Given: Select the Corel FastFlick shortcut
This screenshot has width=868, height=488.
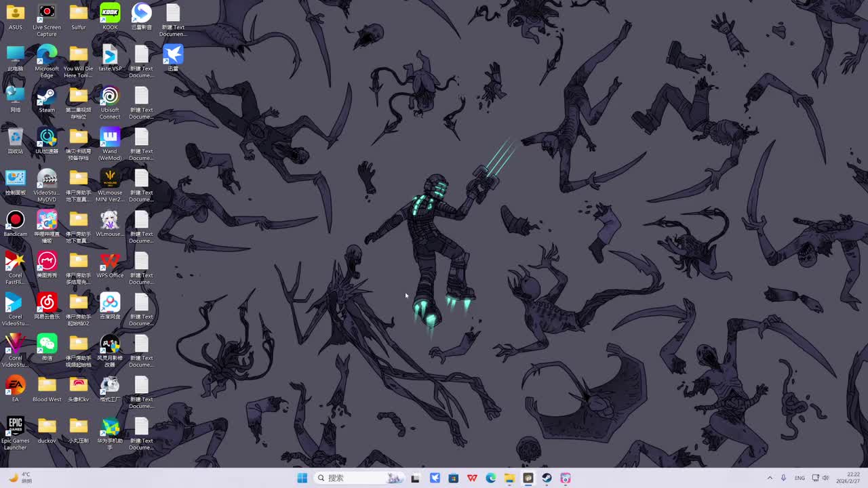Looking at the screenshot, I should click(x=15, y=268).
